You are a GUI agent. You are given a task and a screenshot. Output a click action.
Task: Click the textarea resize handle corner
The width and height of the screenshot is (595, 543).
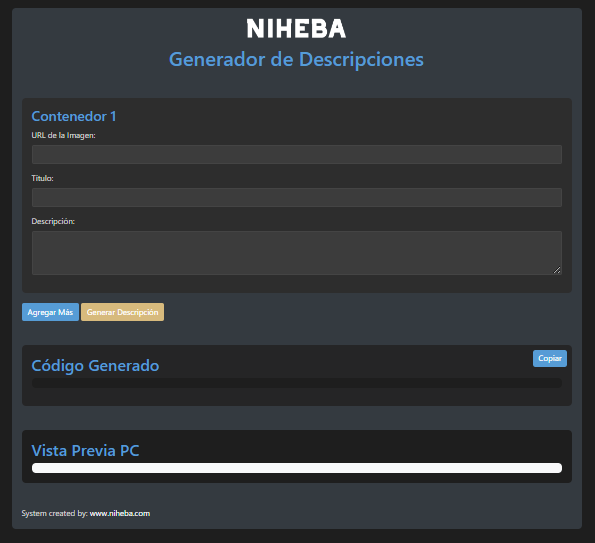557,270
